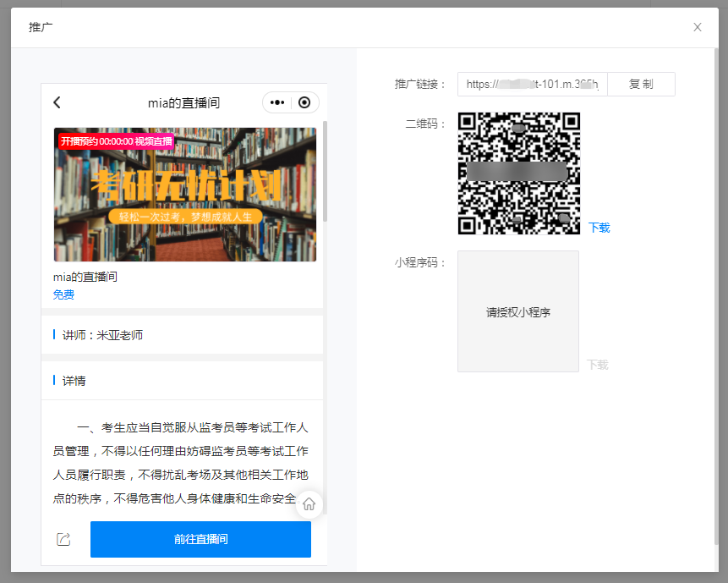Viewport: 728px width, 583px height.
Task: Copy the promotion link with 复制
Action: (641, 84)
